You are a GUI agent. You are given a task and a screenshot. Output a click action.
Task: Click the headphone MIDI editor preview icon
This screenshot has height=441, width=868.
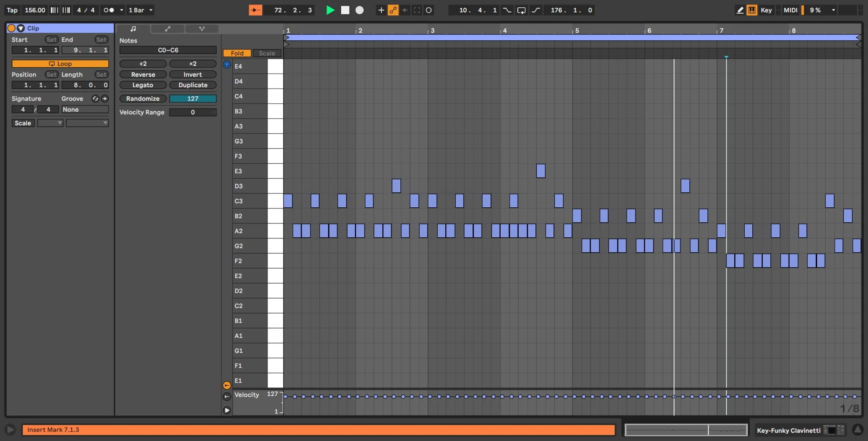pos(227,64)
